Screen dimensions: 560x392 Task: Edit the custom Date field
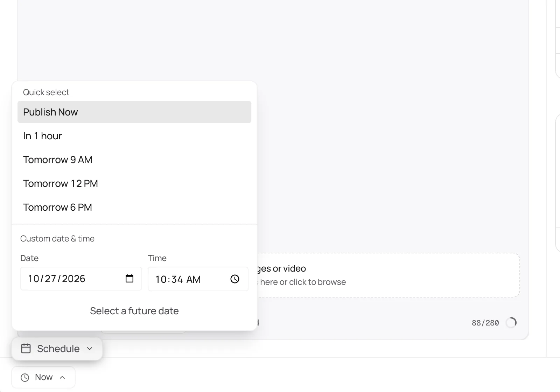[81, 279]
